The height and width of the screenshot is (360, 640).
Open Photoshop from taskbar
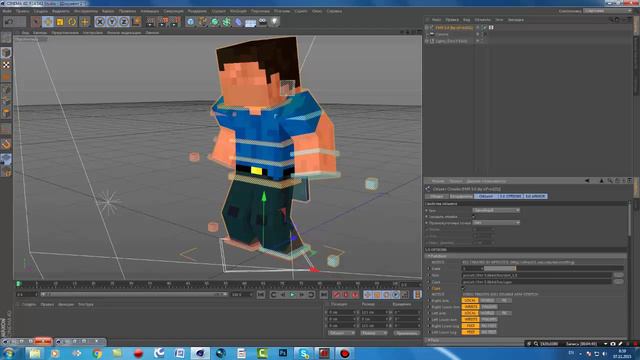(x=282, y=353)
